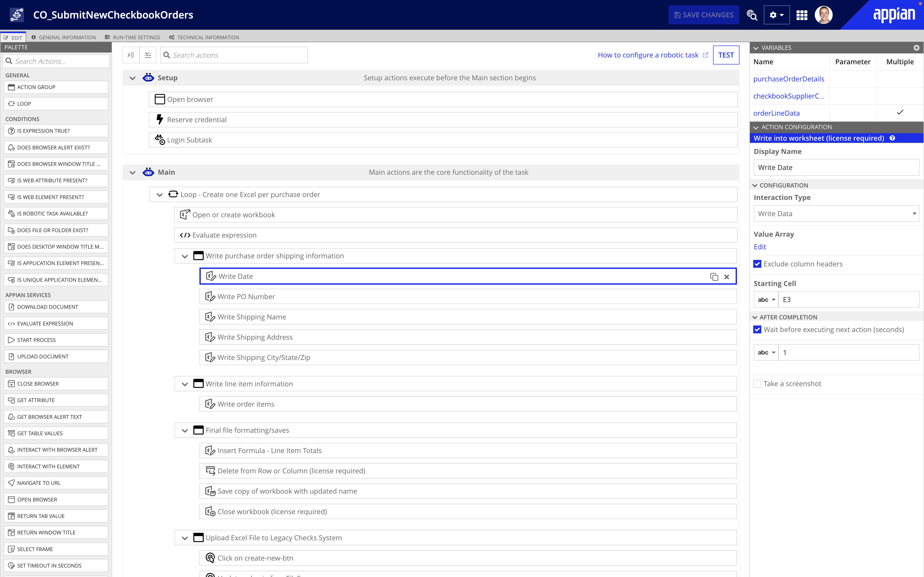The width and height of the screenshot is (924, 577).
Task: Disable Wait before executing next action
Action: click(757, 329)
